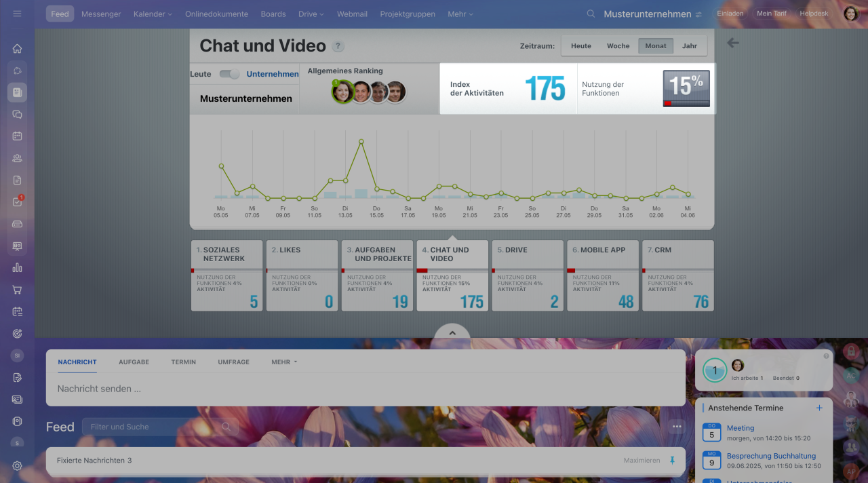Open the document signing pen sidebar icon
Image resolution: width=868 pixels, height=483 pixels.
pos(17,377)
